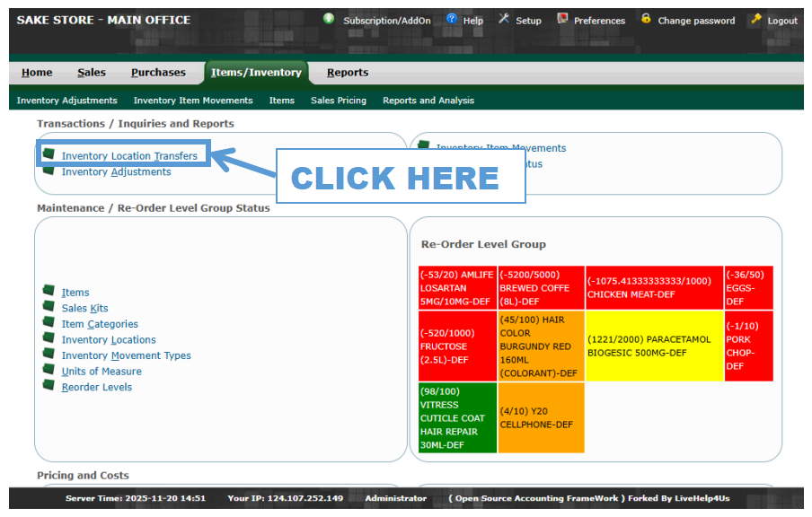The image size is (812, 517).
Task: Click the Preferences icon in header
Action: point(562,19)
